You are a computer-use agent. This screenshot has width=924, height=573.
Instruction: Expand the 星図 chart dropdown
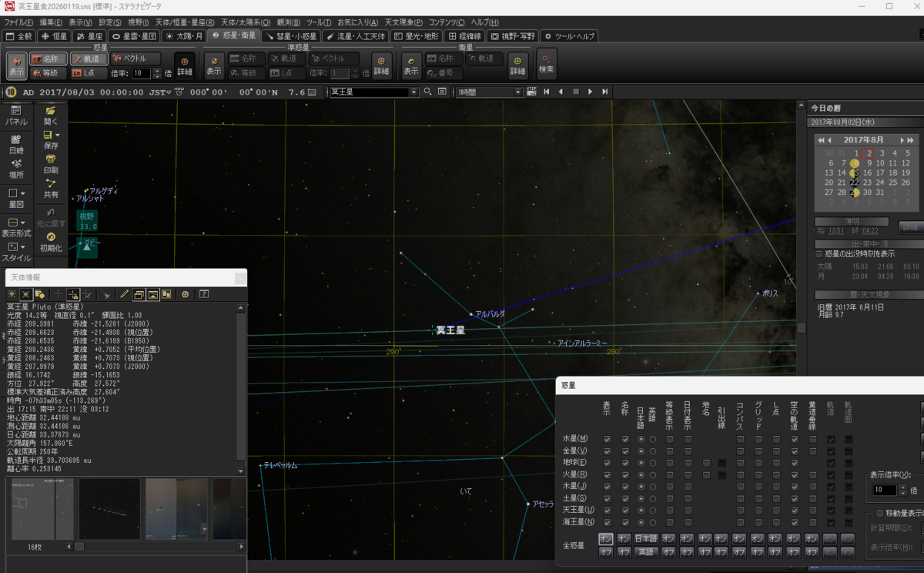(x=23, y=193)
